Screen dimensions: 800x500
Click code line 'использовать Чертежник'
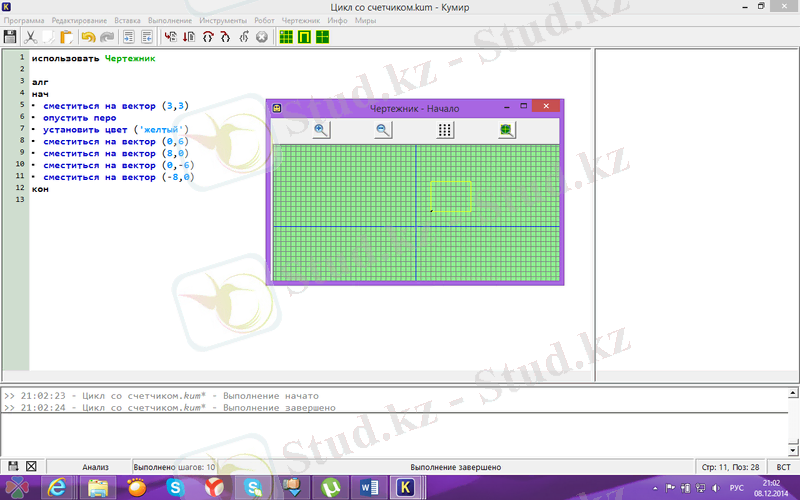pyautogui.click(x=93, y=58)
